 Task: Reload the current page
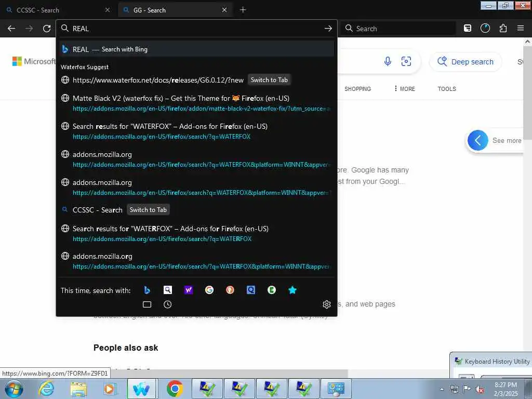[x=47, y=29]
